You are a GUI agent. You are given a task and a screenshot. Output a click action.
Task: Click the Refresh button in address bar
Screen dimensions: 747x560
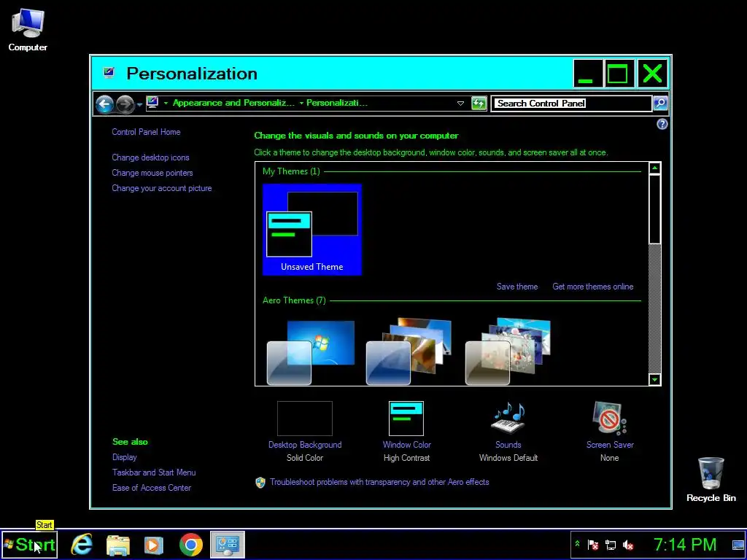[479, 104]
